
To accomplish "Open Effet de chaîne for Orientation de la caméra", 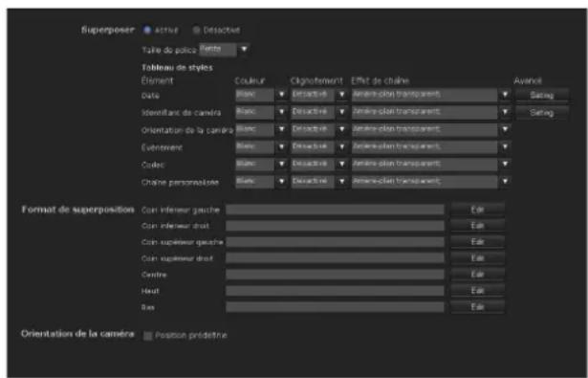I will point(431,129).
